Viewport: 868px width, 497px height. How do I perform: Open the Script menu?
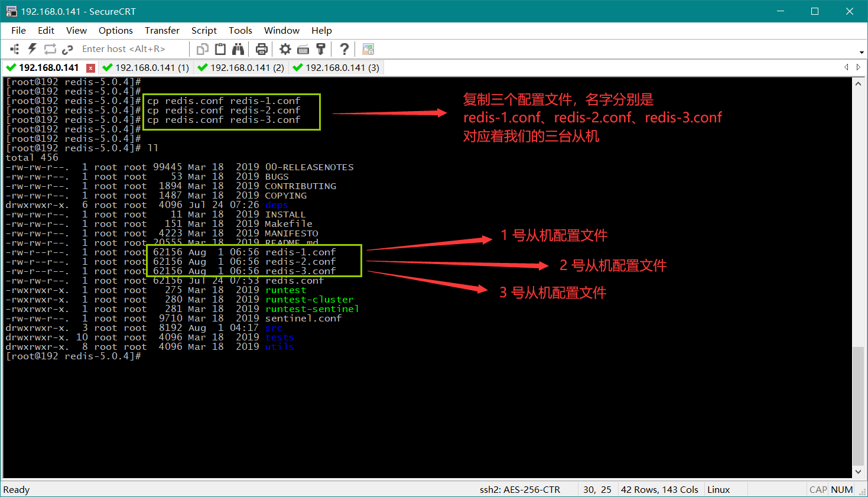tap(204, 30)
